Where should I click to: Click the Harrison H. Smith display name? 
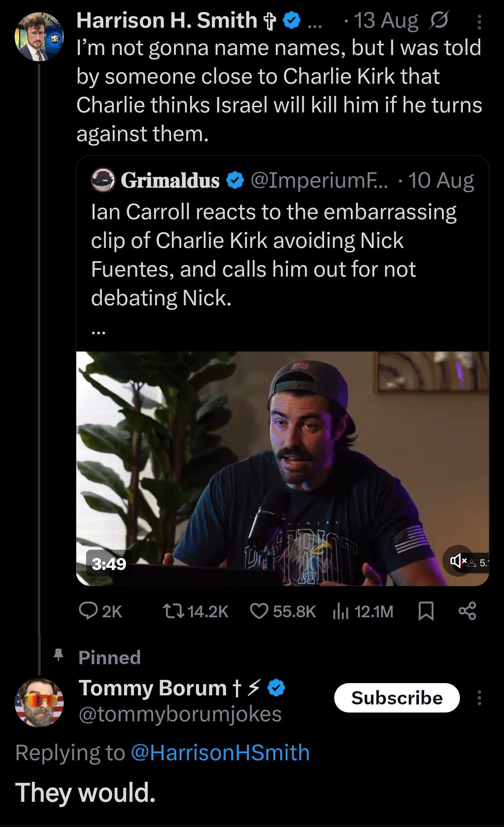[167, 20]
